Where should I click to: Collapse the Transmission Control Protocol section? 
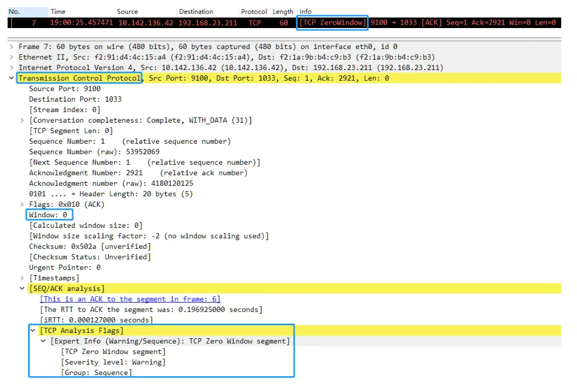pos(12,78)
